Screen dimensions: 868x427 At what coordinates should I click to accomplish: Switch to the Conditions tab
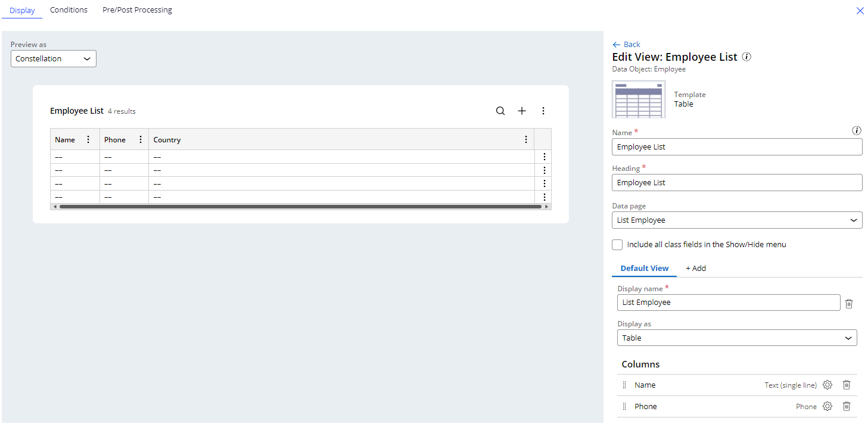[x=69, y=10]
